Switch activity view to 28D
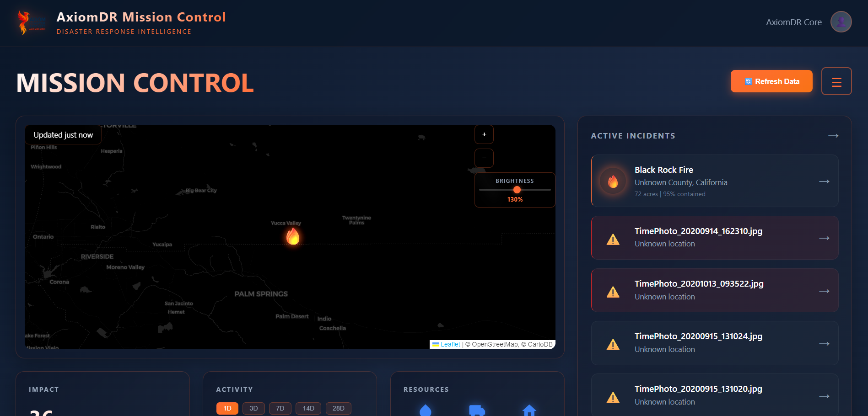The image size is (868, 416). click(x=338, y=408)
